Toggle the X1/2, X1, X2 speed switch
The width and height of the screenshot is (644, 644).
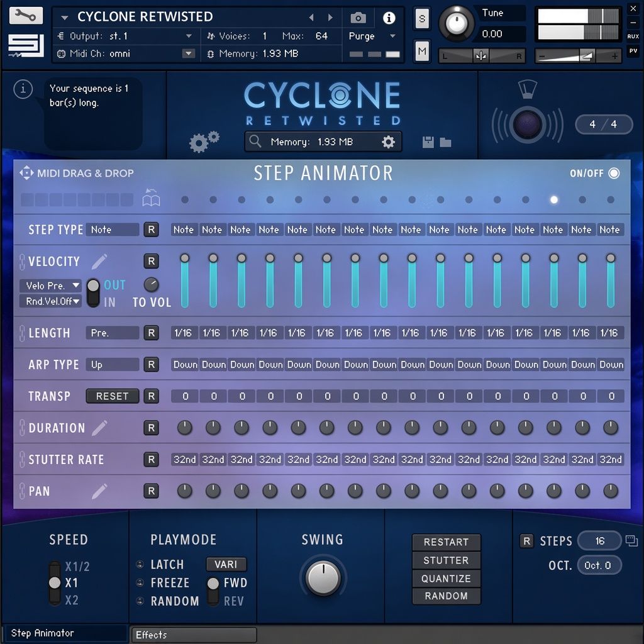pyautogui.click(x=55, y=583)
